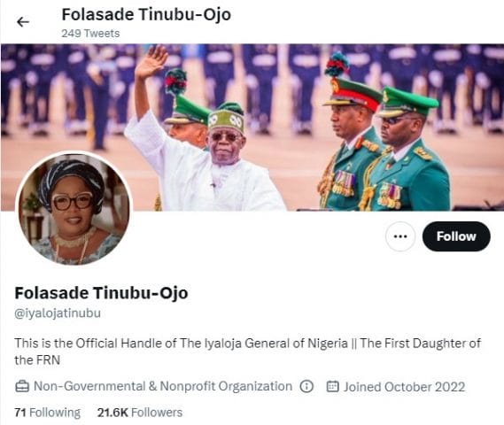Click the header title Folasade Tinubu-Ojo
This screenshot has width=504, height=425.
pos(146,15)
